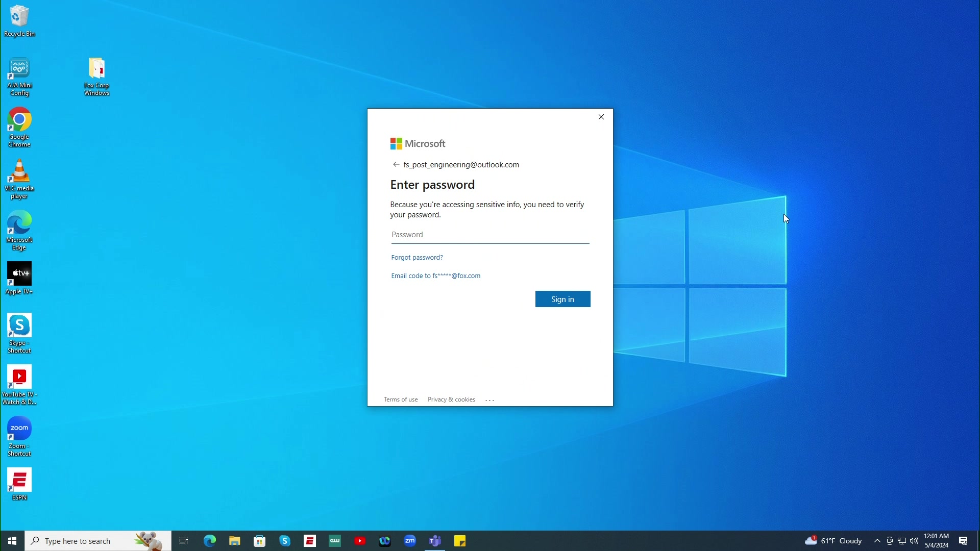Image resolution: width=980 pixels, height=551 pixels.
Task: Open the volume control in system tray
Action: click(x=914, y=541)
